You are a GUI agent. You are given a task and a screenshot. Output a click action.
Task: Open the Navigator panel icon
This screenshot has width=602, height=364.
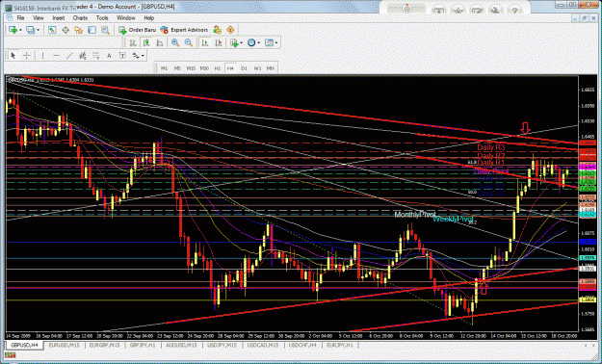click(x=79, y=30)
